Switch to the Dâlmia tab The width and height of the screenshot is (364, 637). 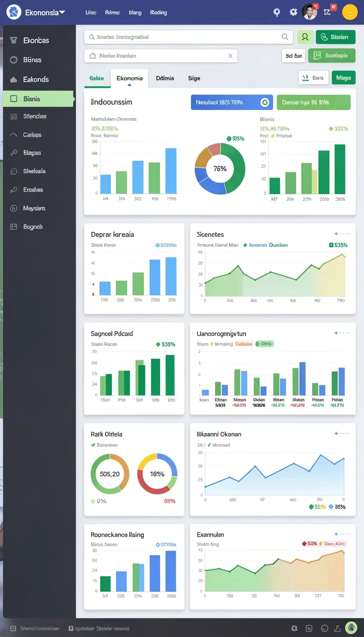(x=165, y=78)
